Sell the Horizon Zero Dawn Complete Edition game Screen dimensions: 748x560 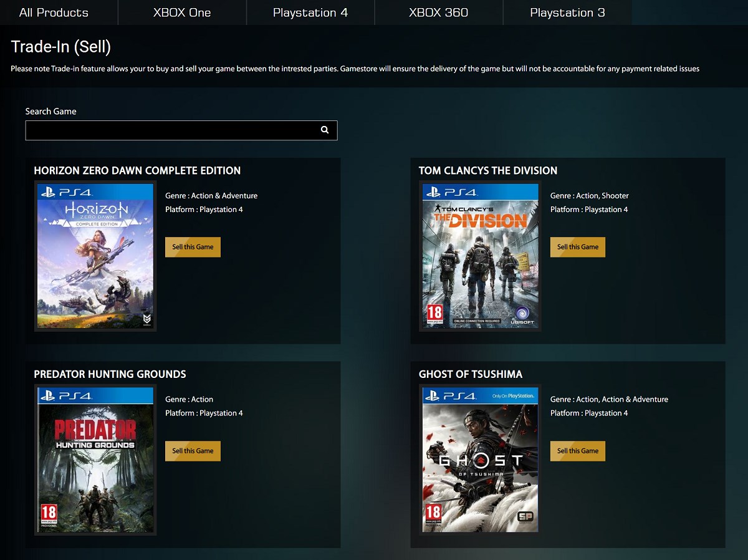[x=193, y=246]
